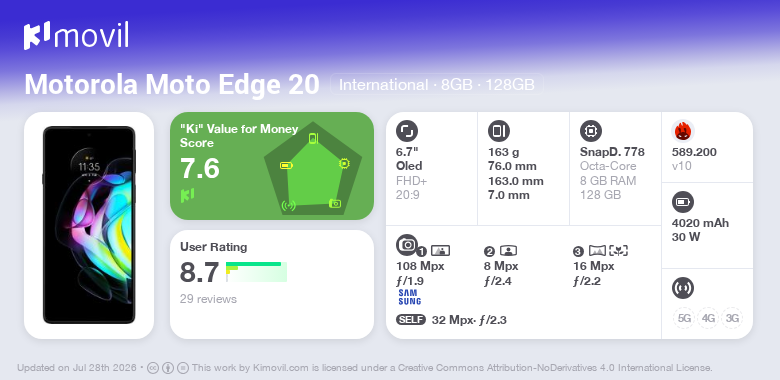Click the battery capacity icon

point(683,202)
